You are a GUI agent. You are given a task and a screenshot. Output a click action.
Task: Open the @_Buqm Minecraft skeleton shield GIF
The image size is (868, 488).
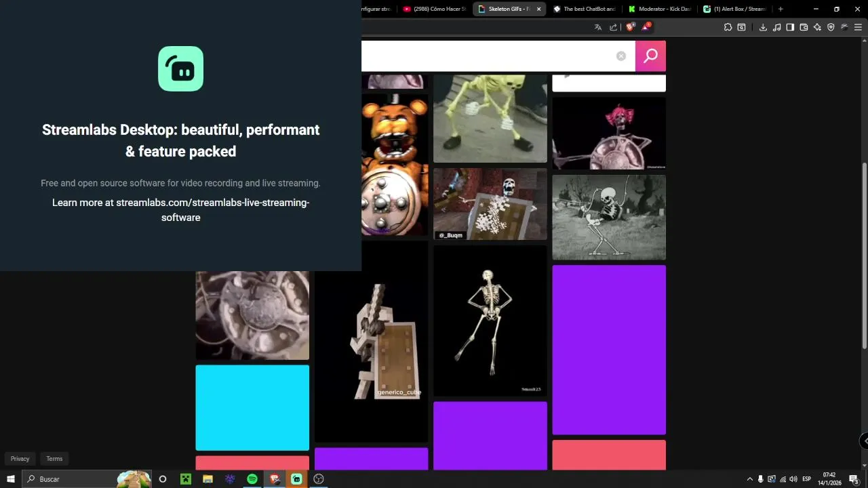pyautogui.click(x=490, y=204)
